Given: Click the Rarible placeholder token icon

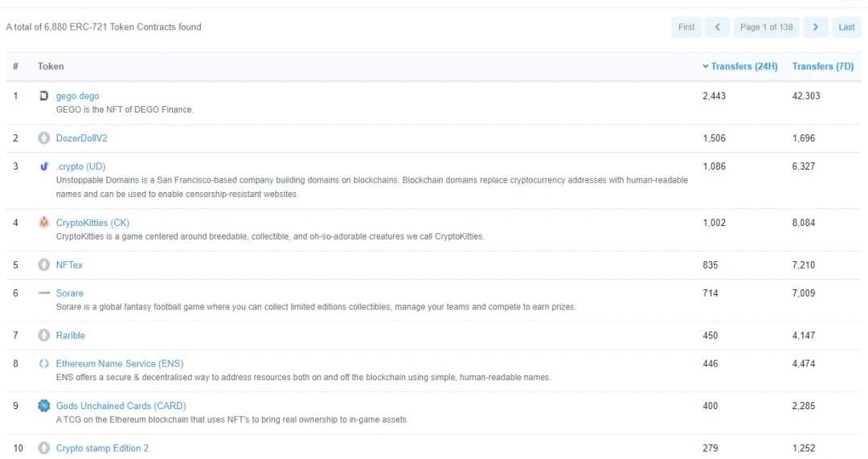Looking at the screenshot, I should 43,335.
